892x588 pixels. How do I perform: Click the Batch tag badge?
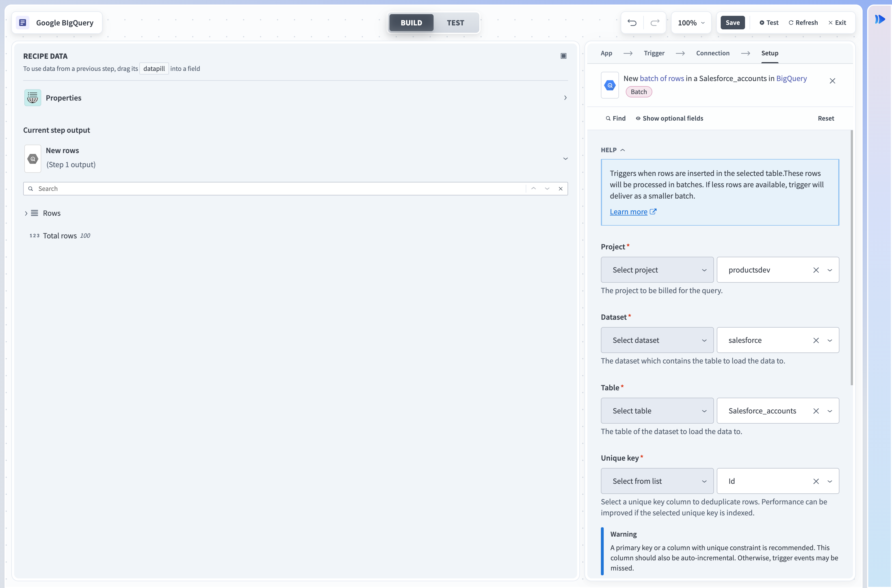click(x=638, y=92)
